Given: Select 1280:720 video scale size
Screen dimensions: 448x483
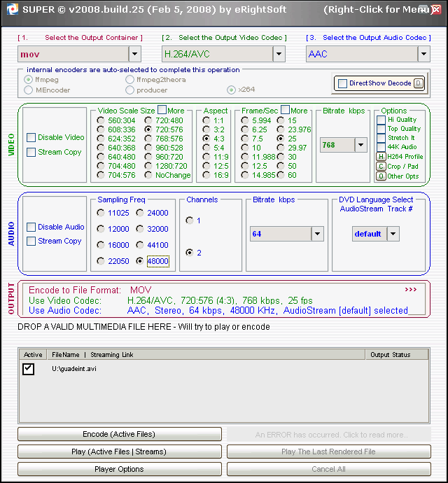Looking at the screenshot, I should tap(148, 166).
